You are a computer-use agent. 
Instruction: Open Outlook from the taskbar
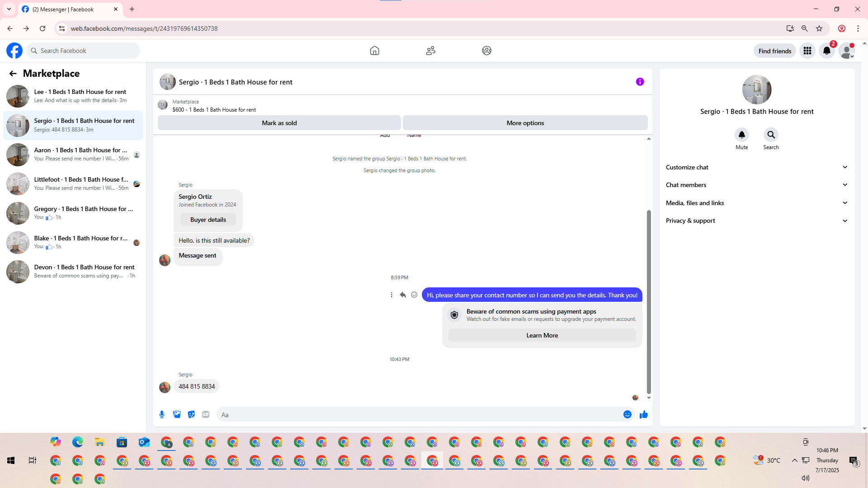[144, 442]
